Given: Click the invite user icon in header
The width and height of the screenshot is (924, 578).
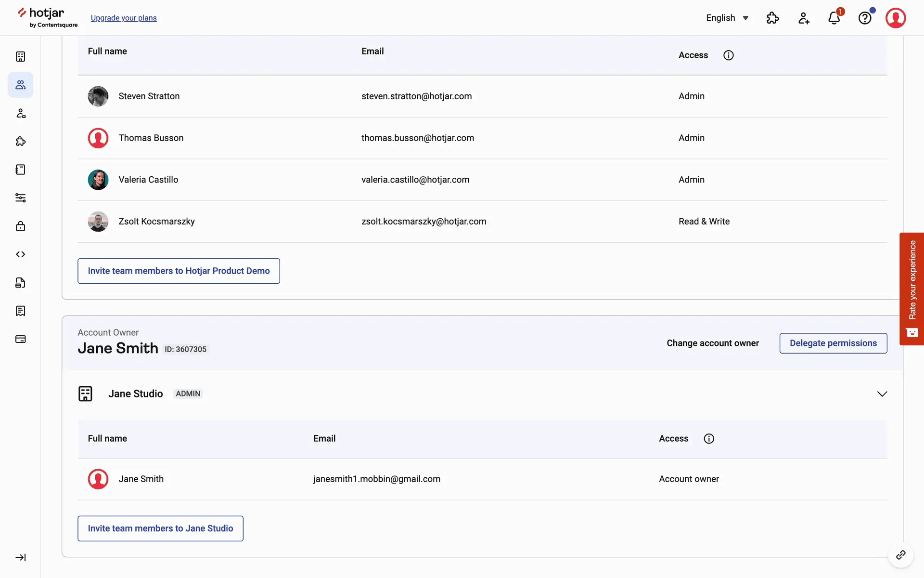Looking at the screenshot, I should tap(804, 18).
